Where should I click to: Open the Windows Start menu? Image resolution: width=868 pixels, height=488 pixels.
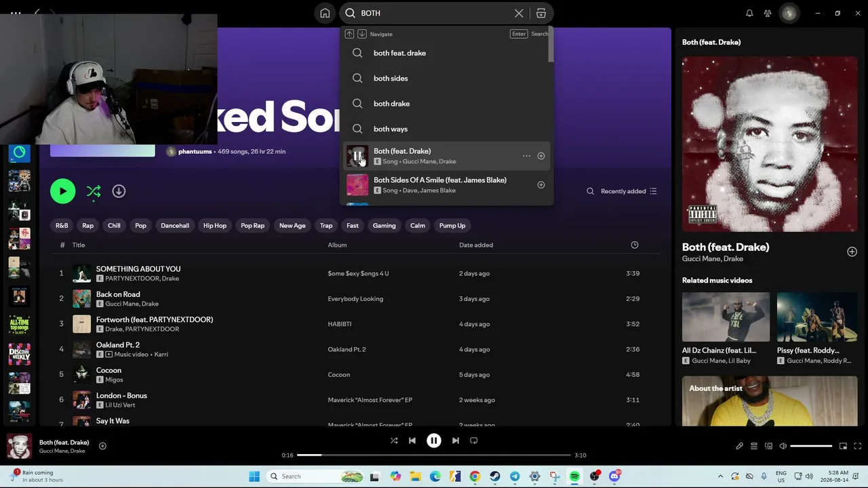tap(254, 476)
